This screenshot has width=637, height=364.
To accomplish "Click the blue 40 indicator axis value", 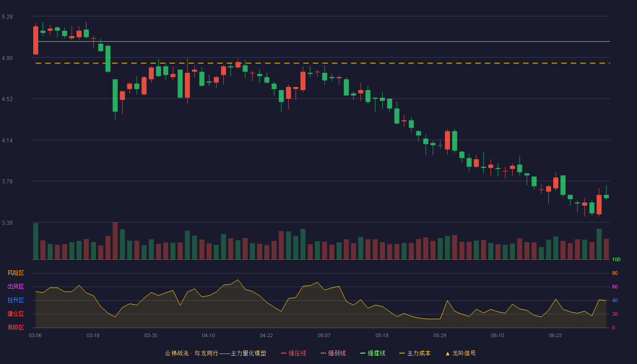I will click(x=615, y=300).
